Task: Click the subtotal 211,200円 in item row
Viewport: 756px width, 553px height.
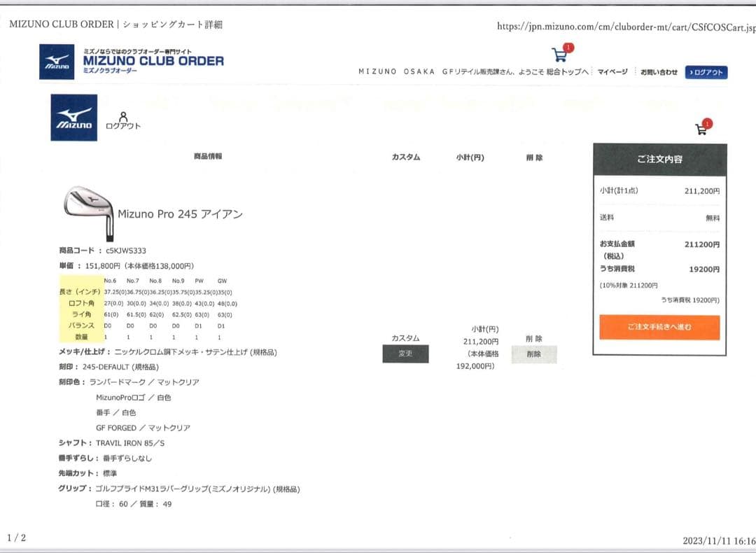Action: 481,342
